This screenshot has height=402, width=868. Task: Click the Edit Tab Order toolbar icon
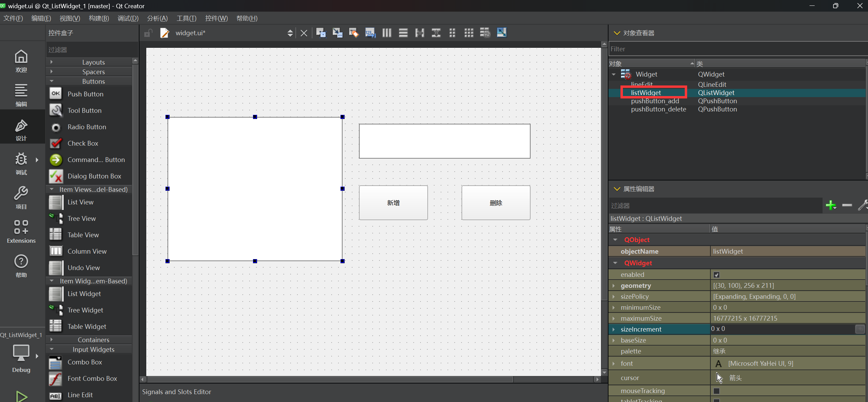370,33
